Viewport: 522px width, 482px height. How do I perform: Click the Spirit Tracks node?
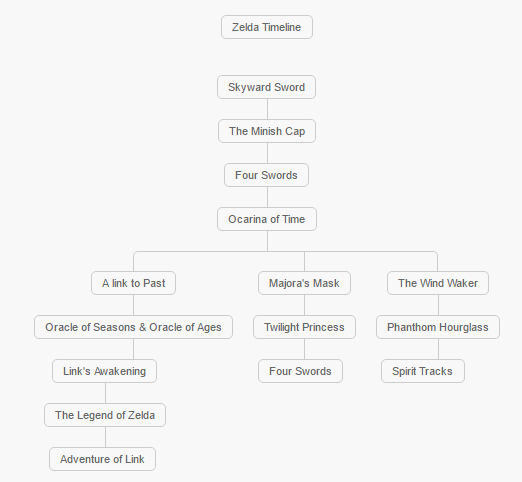[423, 371]
